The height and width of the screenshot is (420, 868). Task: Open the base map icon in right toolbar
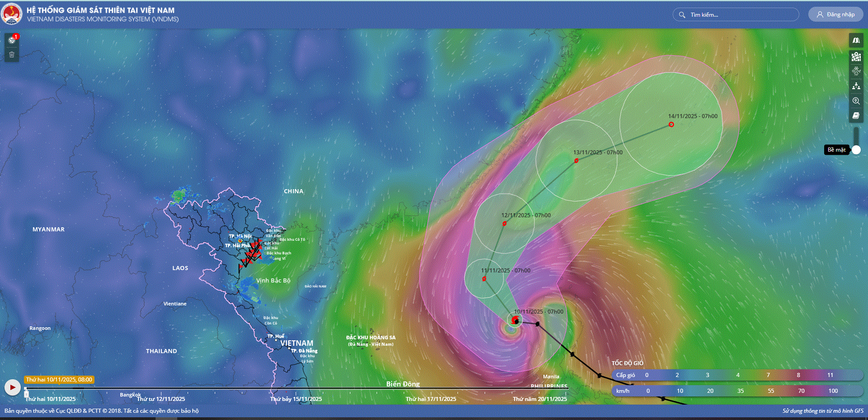pyautogui.click(x=856, y=41)
